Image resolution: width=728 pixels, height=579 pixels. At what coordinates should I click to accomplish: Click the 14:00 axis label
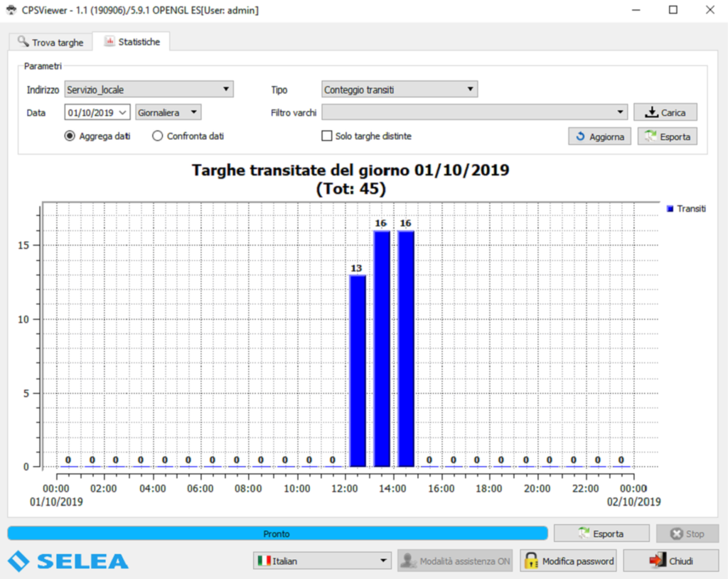pyautogui.click(x=392, y=489)
